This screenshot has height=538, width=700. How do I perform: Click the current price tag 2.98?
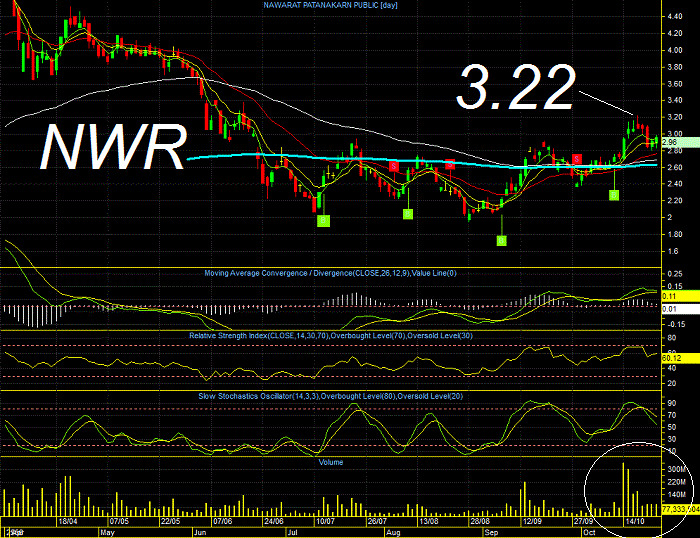click(x=680, y=142)
